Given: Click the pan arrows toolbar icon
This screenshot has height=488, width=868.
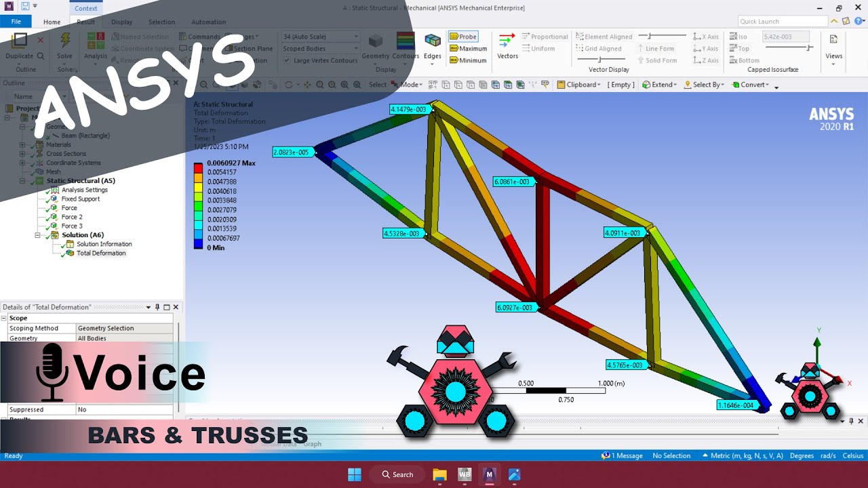Looking at the screenshot, I should 307,85.
